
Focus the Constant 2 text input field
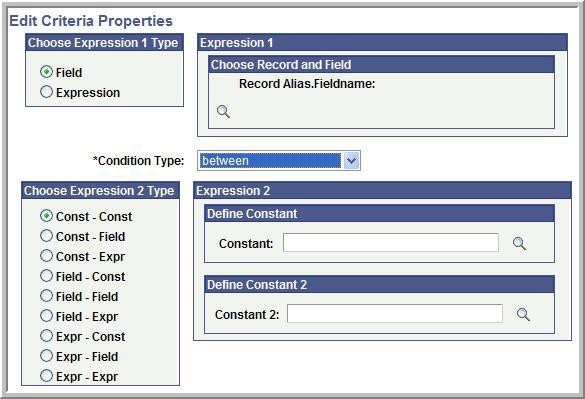coord(395,314)
